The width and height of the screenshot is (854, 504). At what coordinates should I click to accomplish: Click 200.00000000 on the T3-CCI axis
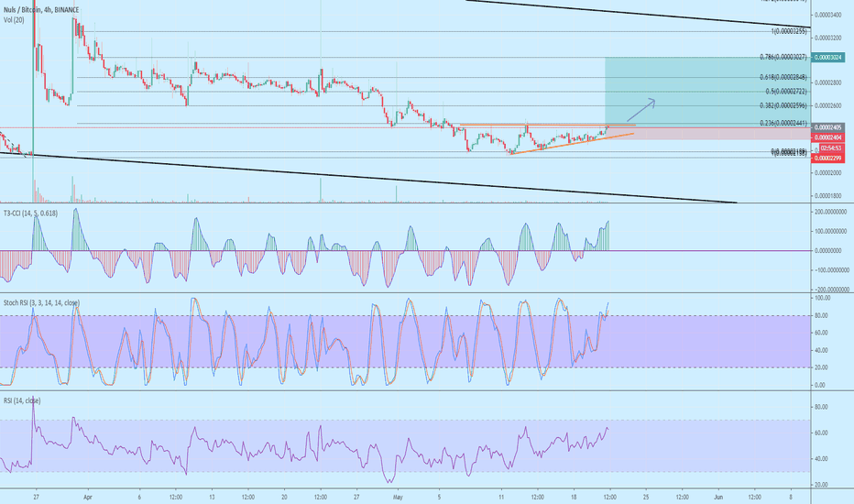pos(830,212)
